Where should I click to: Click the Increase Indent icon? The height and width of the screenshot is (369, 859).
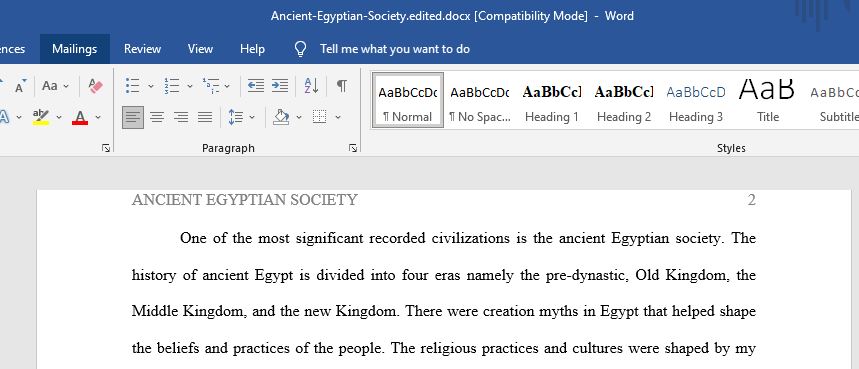point(280,85)
